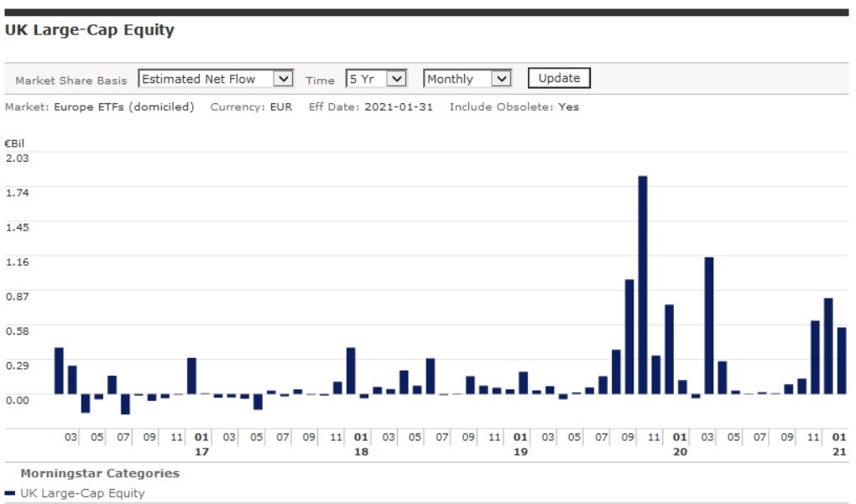Click the Eff Date value 2021-01-31
Viewport: 856px width, 504px height.
(399, 107)
